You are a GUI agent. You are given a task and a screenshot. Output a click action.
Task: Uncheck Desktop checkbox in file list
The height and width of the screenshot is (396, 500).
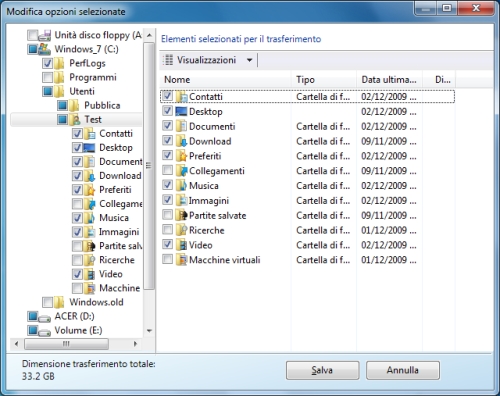tap(167, 111)
